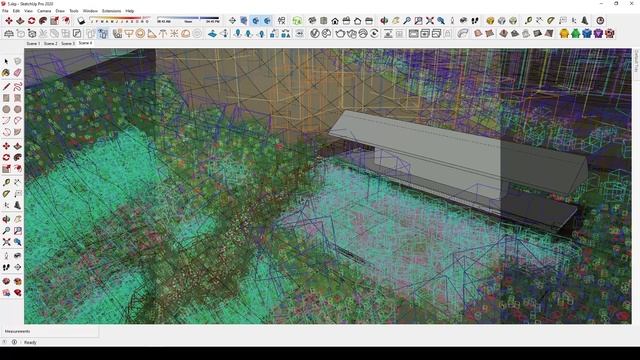Screen dimensions: 640x360
Task: Open the File menu
Action: (x=5, y=11)
